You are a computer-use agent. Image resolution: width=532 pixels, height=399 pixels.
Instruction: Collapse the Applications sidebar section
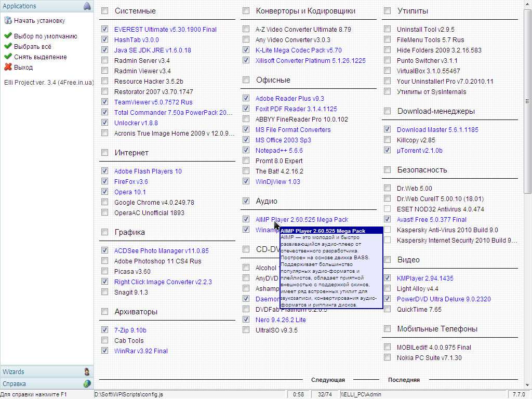47,6
